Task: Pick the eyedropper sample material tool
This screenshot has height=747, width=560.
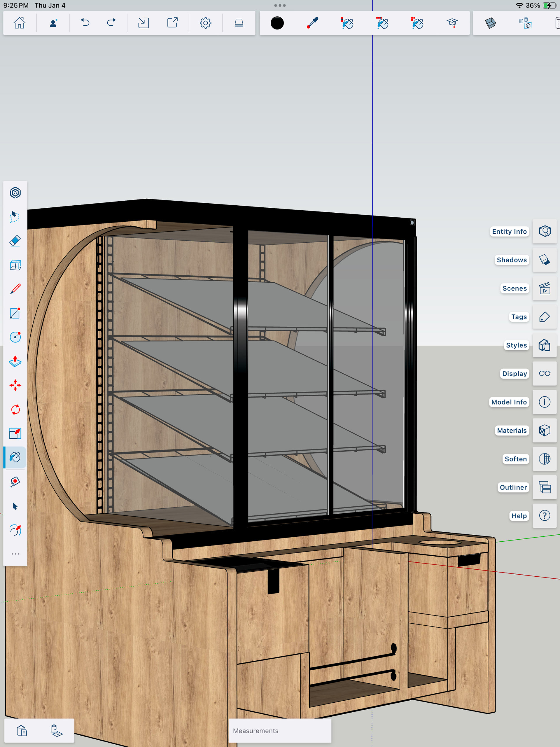Action: (312, 23)
